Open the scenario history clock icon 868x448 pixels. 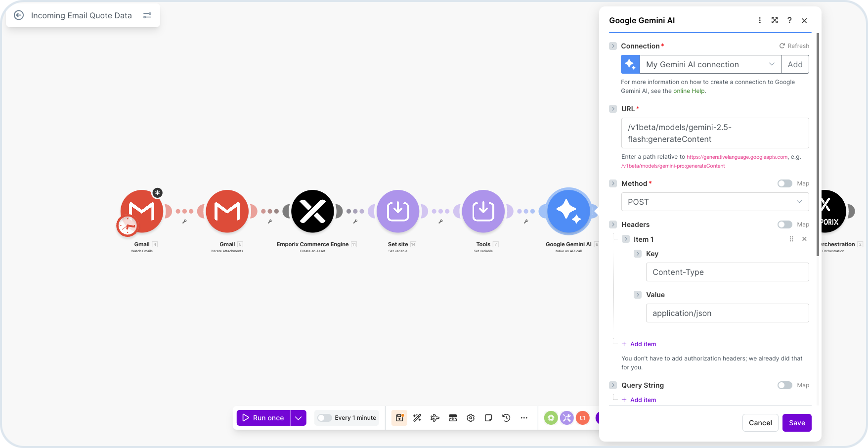[506, 418]
